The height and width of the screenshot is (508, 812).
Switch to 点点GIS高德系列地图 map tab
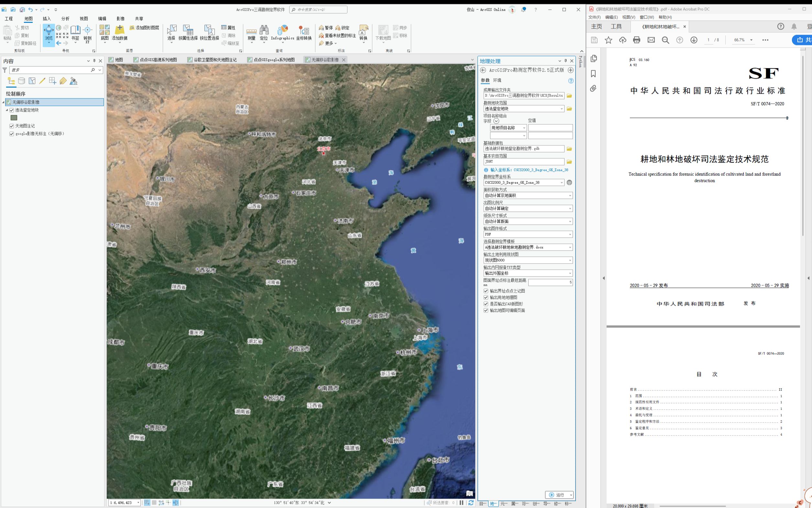158,60
